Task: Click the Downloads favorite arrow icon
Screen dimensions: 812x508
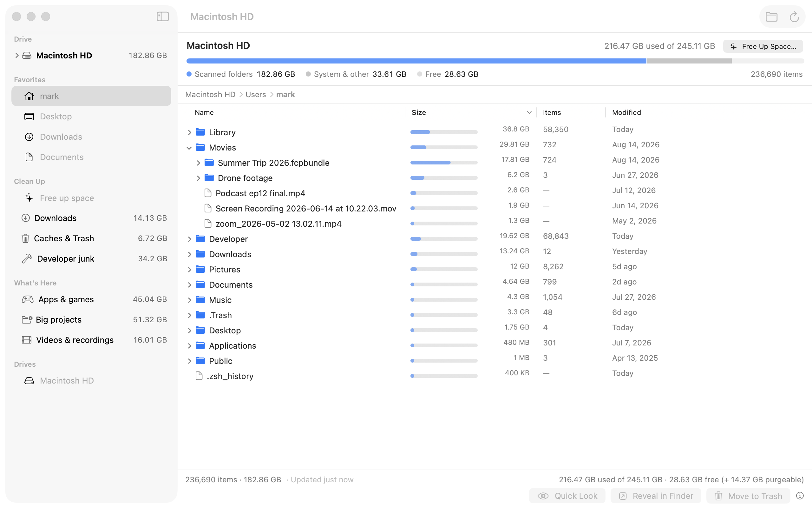Action: 29,137
